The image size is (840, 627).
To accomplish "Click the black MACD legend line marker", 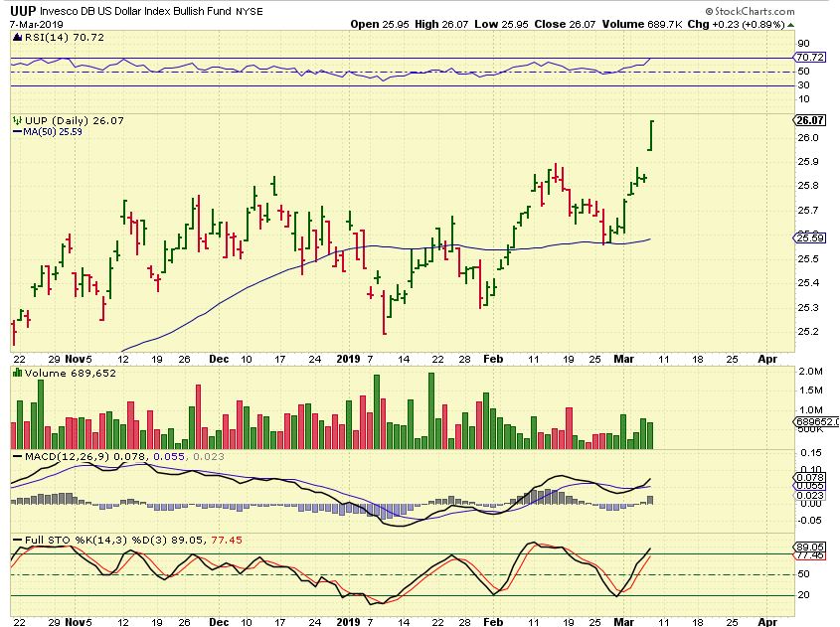I will (x=18, y=457).
